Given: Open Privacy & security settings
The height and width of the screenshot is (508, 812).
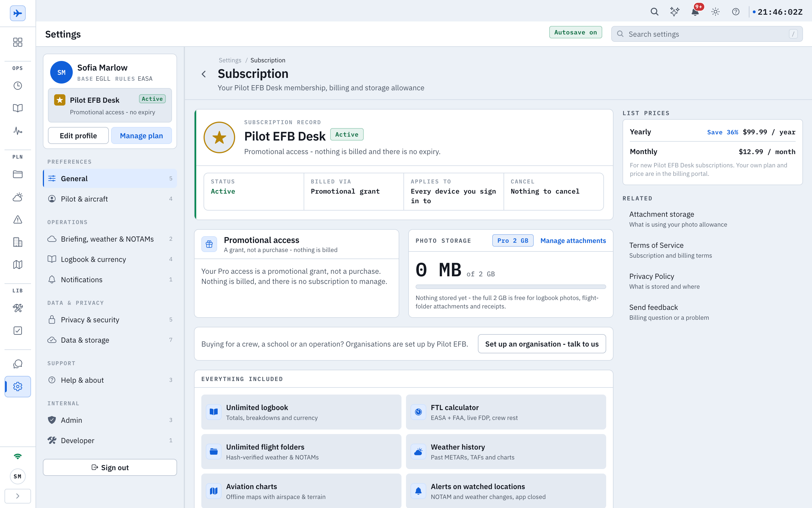Looking at the screenshot, I should 110,319.
